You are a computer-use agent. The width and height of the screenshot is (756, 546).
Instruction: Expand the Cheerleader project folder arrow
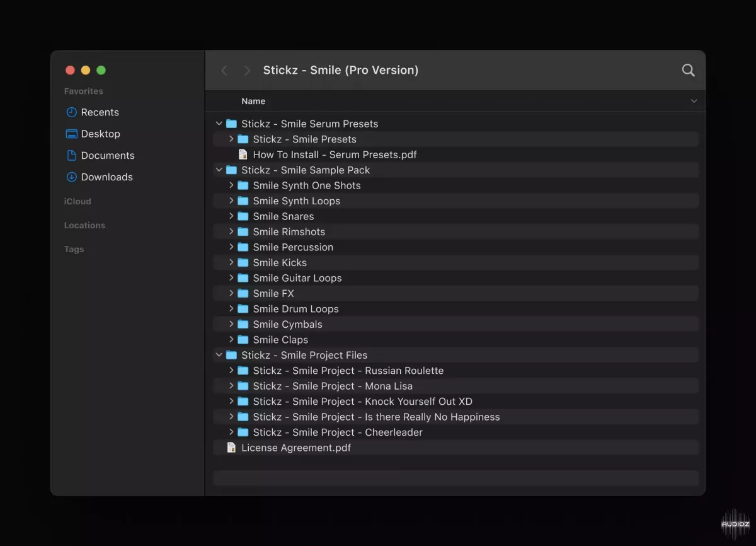(231, 432)
